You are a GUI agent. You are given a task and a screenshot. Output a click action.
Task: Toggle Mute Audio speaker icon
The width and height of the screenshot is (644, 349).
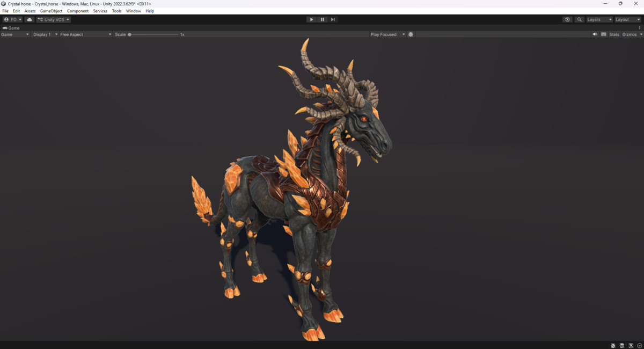595,34
